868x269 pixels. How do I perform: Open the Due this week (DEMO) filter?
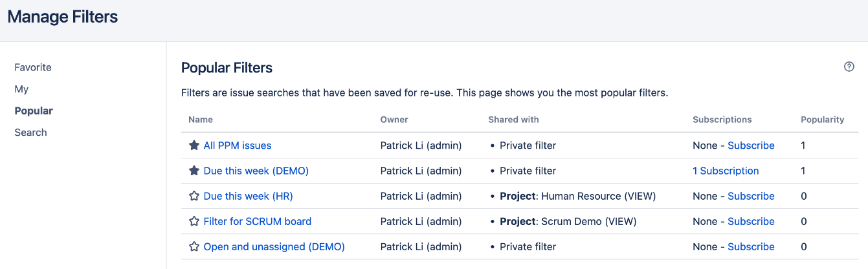[x=256, y=171]
